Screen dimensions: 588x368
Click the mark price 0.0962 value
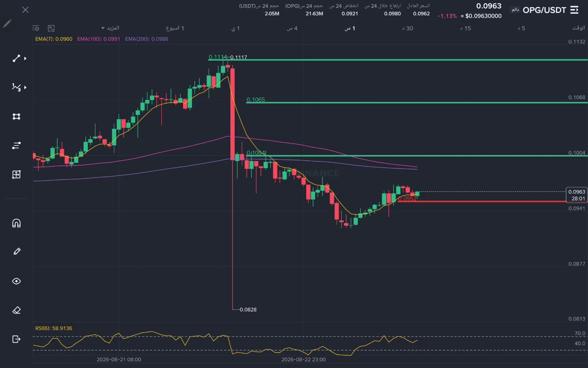(x=421, y=14)
